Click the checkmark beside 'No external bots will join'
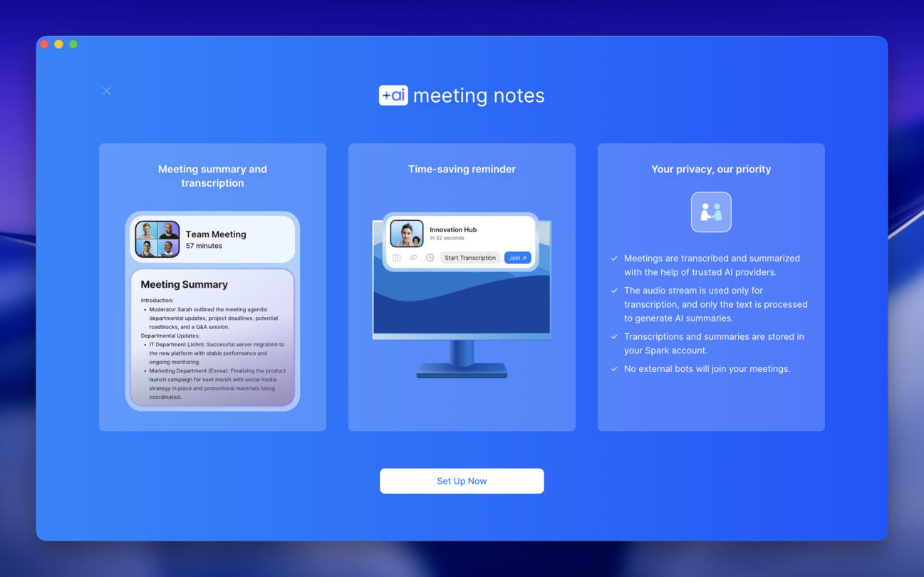 614,369
